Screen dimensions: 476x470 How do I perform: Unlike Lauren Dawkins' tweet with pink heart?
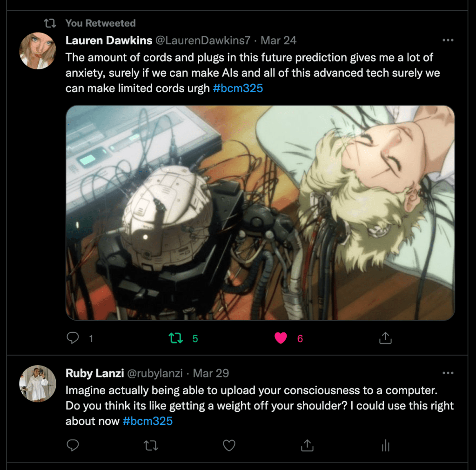click(281, 338)
